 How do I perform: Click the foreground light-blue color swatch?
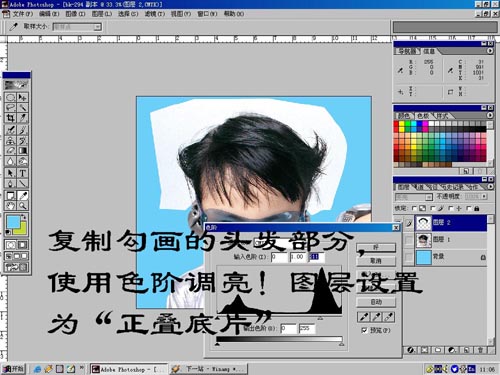pos(13,222)
